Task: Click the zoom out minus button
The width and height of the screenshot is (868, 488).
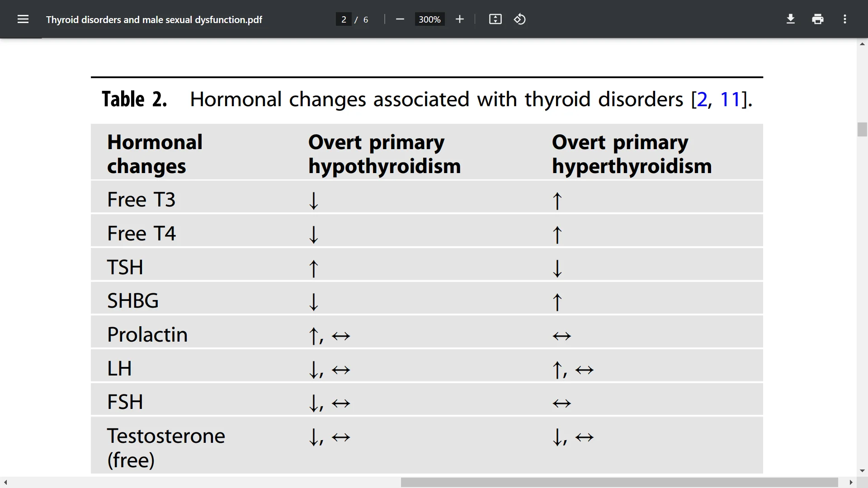Action: click(x=400, y=19)
